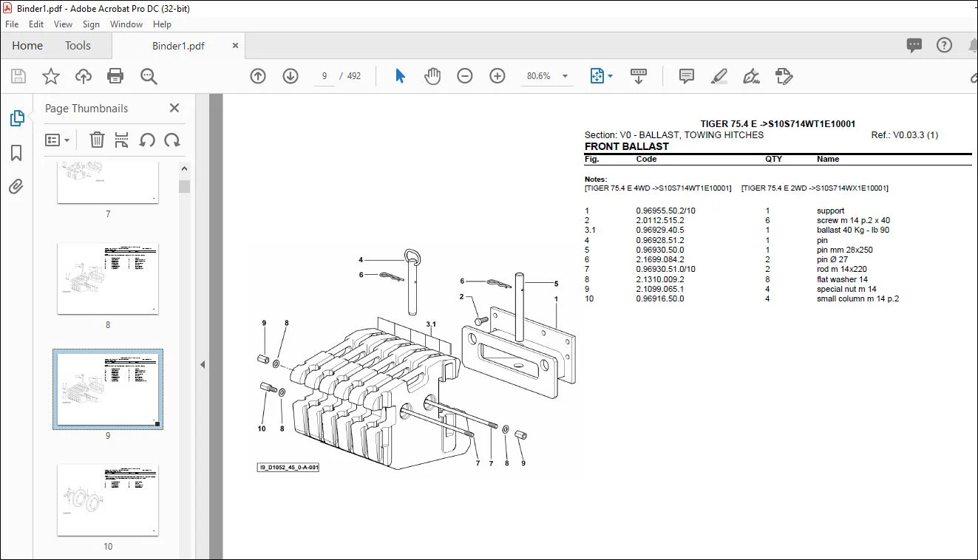978x560 pixels.
Task: Rotate pages counterclockwise in thumbnails
Action: point(147,140)
